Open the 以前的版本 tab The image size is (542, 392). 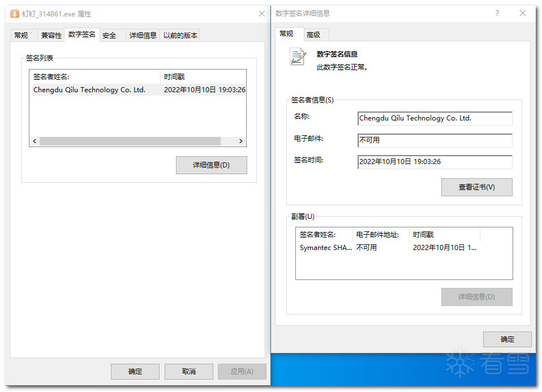180,35
